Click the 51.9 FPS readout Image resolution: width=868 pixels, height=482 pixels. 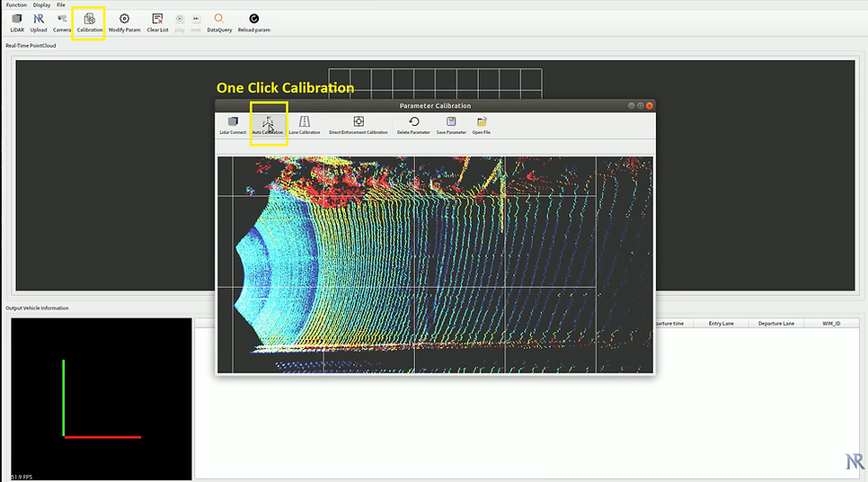(x=22, y=477)
